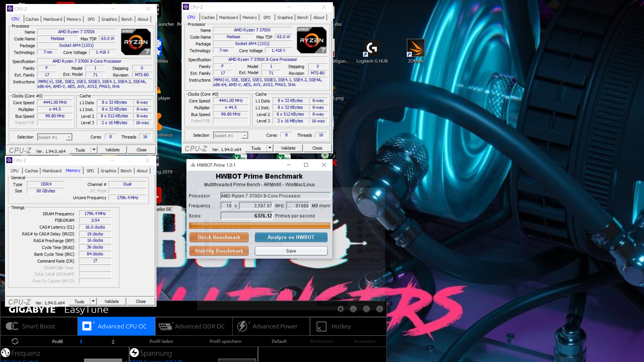Click the HWBOT Prime orange progress bar
This screenshot has width=644, height=362.
coord(259,225)
